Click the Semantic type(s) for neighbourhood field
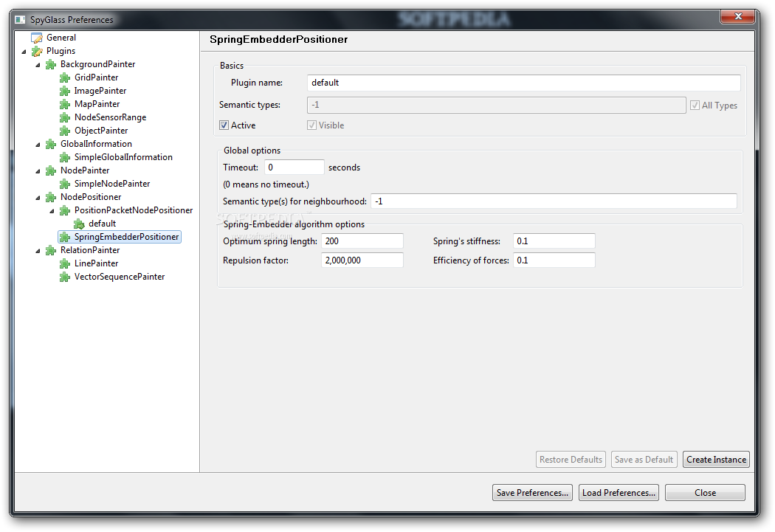Viewport: 775px width, 532px height. pyautogui.click(x=554, y=201)
